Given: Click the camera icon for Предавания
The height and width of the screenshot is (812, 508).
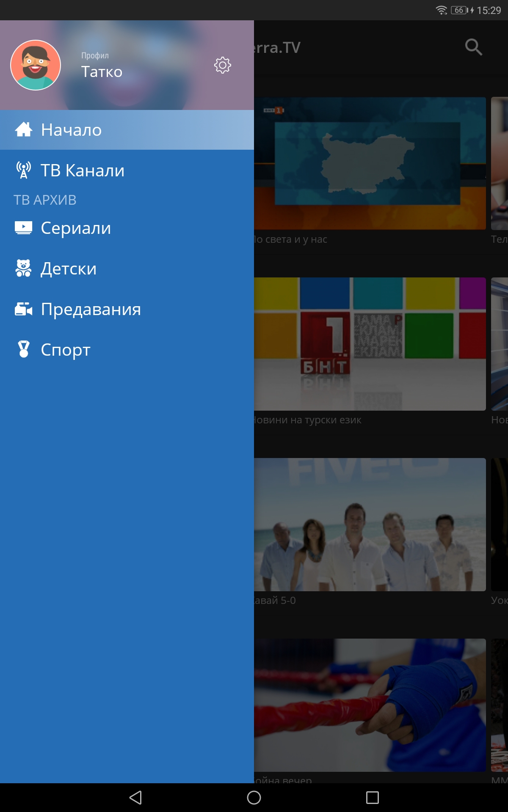Looking at the screenshot, I should 23,309.
